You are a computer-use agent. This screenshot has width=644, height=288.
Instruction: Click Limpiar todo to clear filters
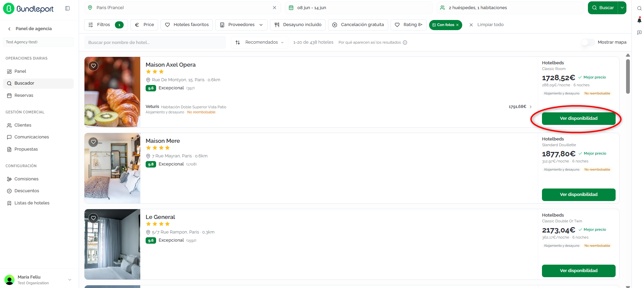[x=487, y=25]
